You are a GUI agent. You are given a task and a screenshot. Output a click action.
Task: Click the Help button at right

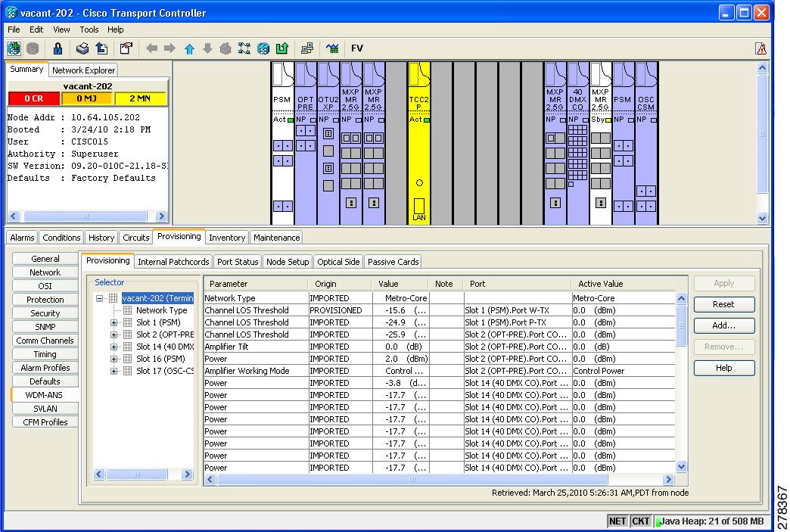724,368
